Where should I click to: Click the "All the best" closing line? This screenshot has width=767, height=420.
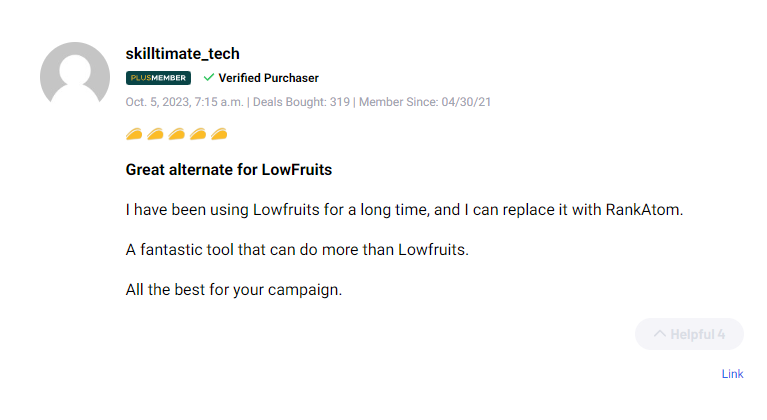click(234, 290)
